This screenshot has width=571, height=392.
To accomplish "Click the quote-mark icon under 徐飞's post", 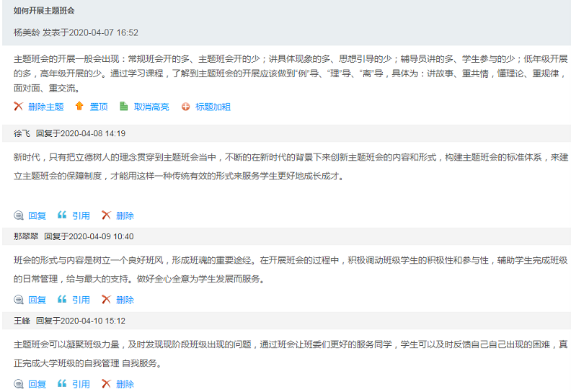I will (x=62, y=215).
